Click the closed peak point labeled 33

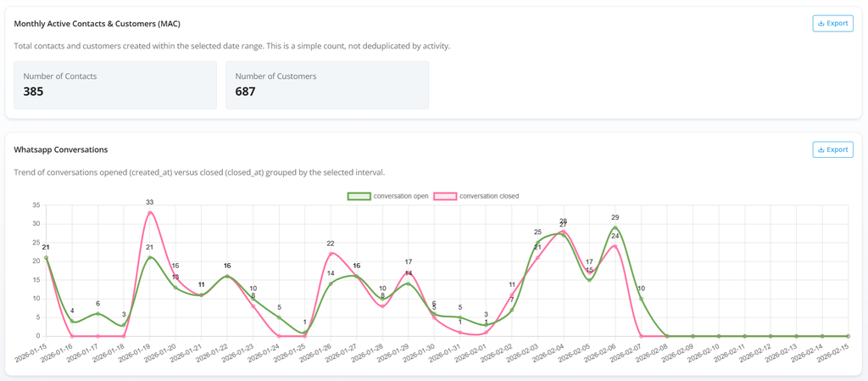[150, 213]
